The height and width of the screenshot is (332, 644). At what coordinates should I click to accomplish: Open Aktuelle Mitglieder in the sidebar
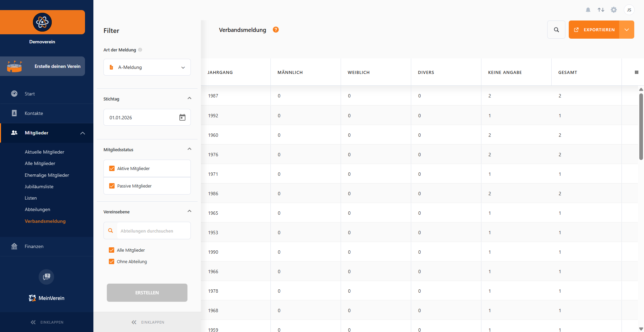44,152
